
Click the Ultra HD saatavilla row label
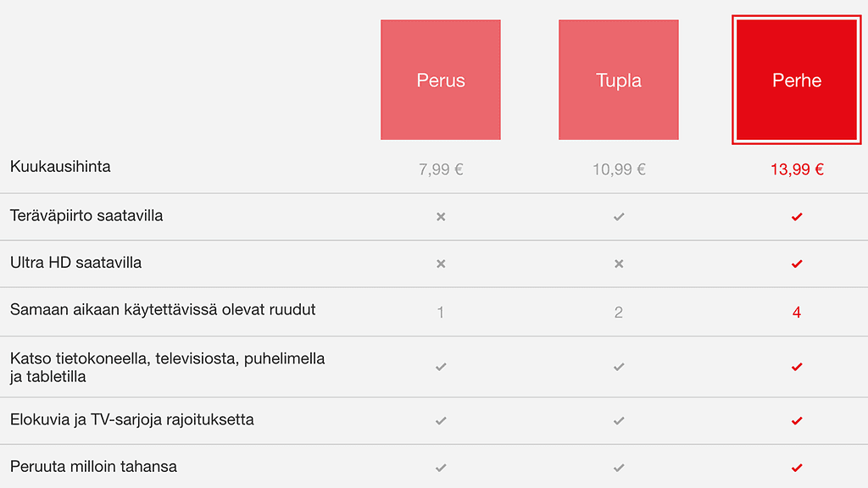pyautogui.click(x=76, y=263)
